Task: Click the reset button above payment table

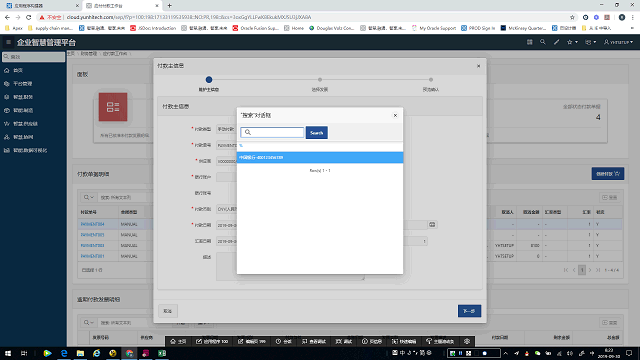Action: click(x=609, y=197)
